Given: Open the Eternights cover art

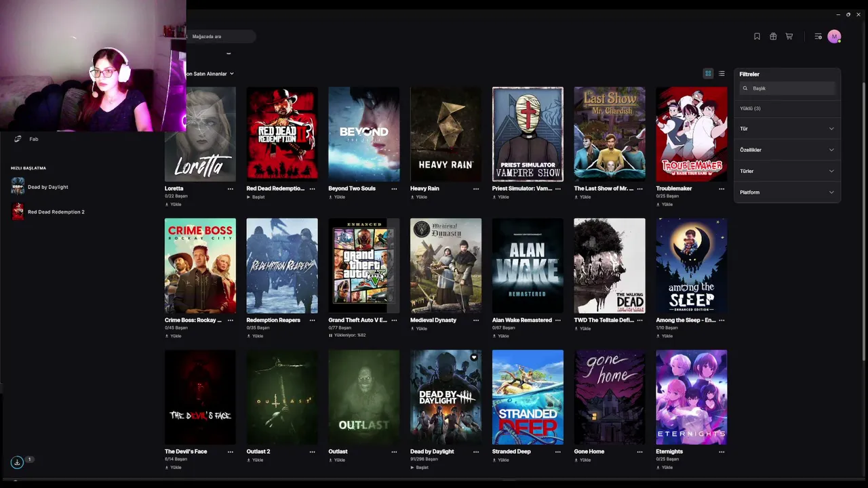Looking at the screenshot, I should click(x=692, y=397).
